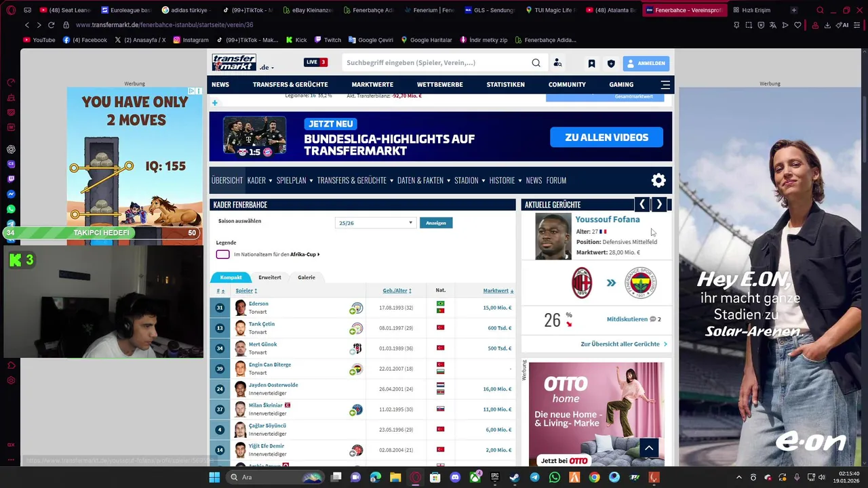Switch to the Galerie tab

click(x=307, y=277)
